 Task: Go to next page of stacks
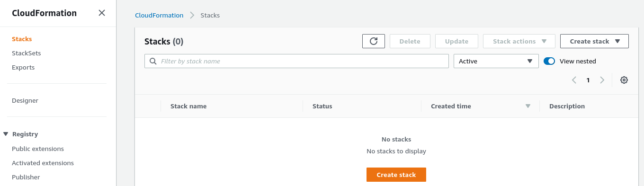602,80
